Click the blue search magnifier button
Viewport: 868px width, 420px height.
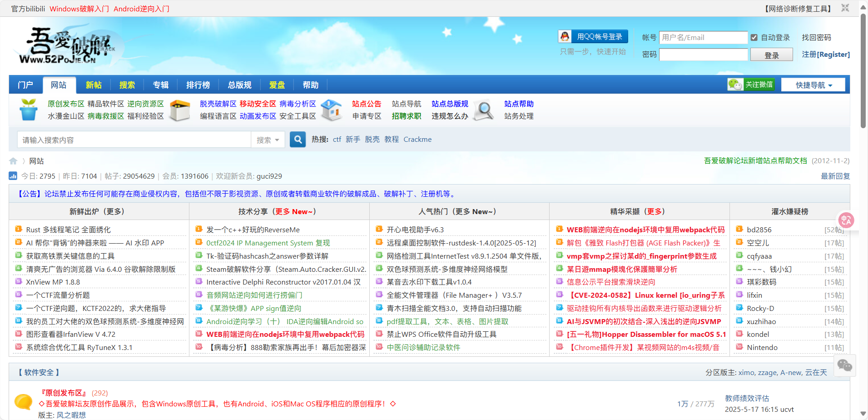298,140
